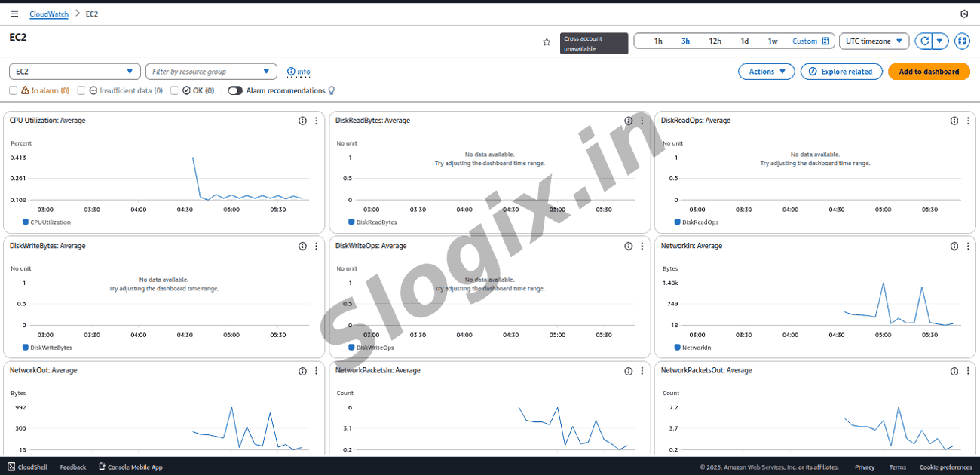The width and height of the screenshot is (980, 475).
Task: Open three-dot menu on NetworkIn widget
Action: 968,246
